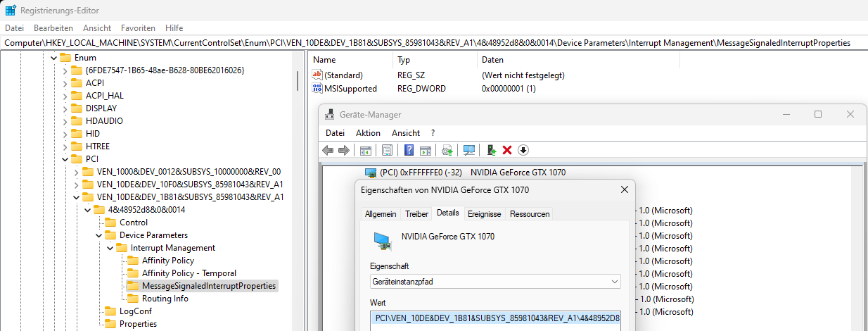Select HTREE key

click(x=97, y=146)
